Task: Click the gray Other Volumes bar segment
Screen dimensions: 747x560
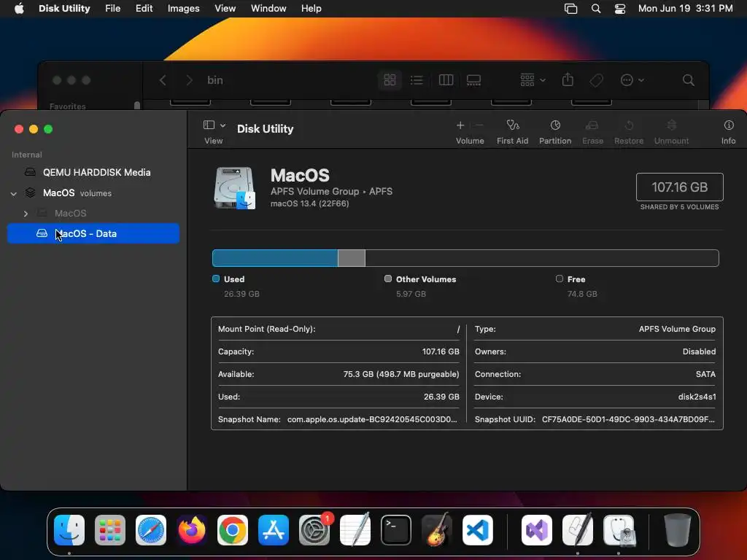Action: tap(352, 258)
